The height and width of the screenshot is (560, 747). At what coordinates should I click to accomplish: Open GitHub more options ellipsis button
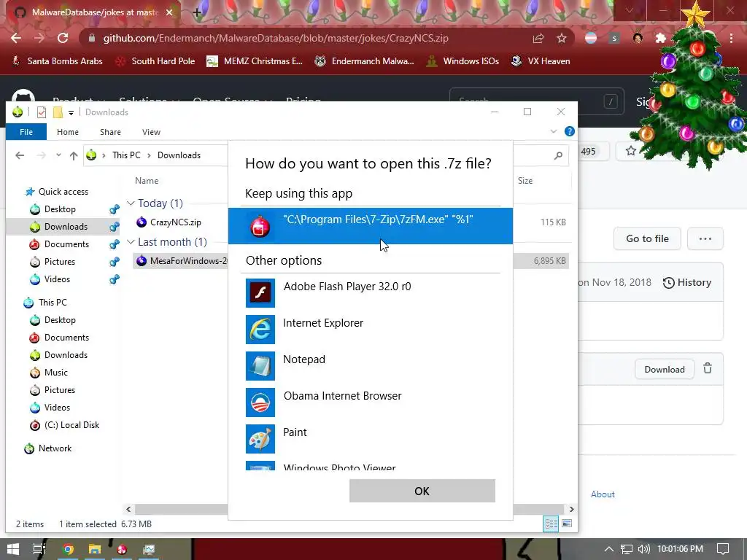tap(705, 238)
